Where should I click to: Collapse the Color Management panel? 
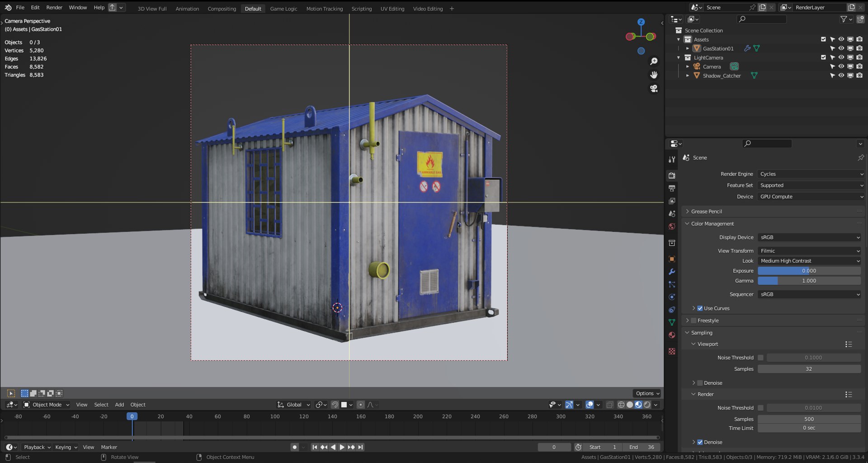tap(712, 224)
